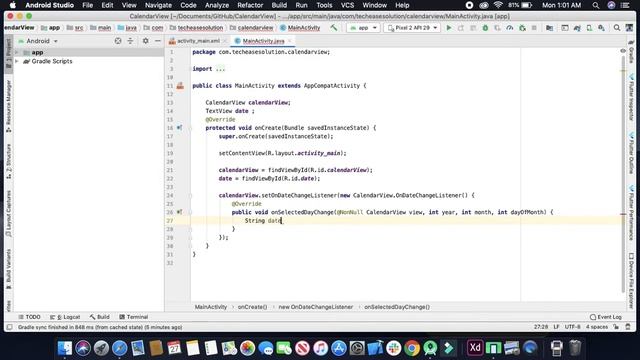Click Sync Project with Gradle Files icon

coord(577,28)
